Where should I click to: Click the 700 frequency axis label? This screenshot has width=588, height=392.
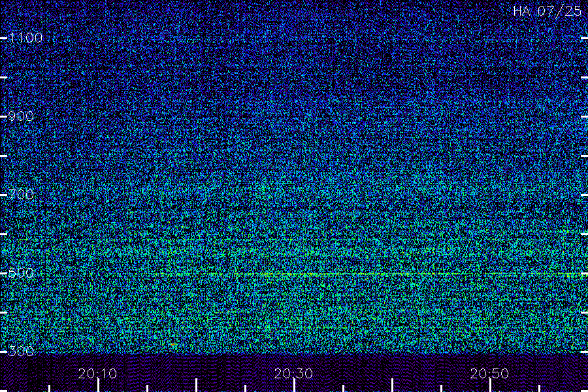(x=21, y=195)
